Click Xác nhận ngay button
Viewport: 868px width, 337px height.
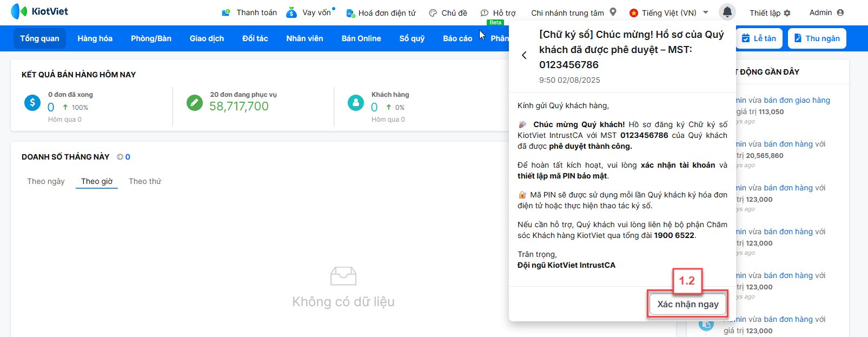pyautogui.click(x=688, y=304)
